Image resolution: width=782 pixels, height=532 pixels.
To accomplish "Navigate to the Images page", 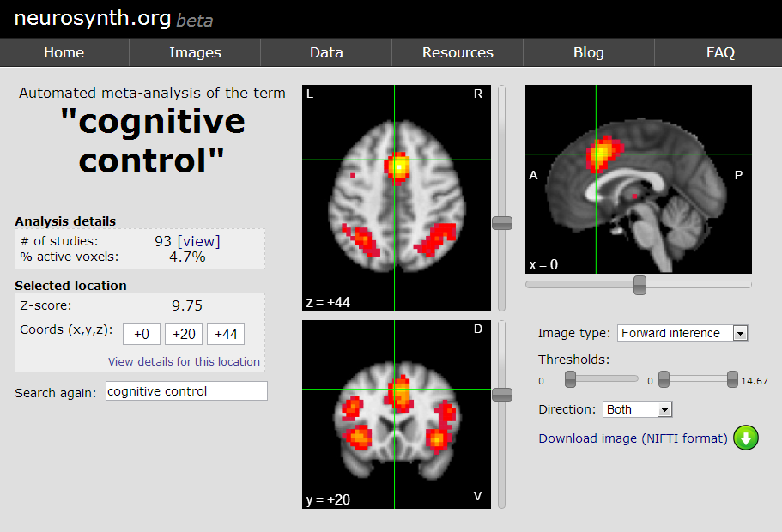I will coord(194,52).
